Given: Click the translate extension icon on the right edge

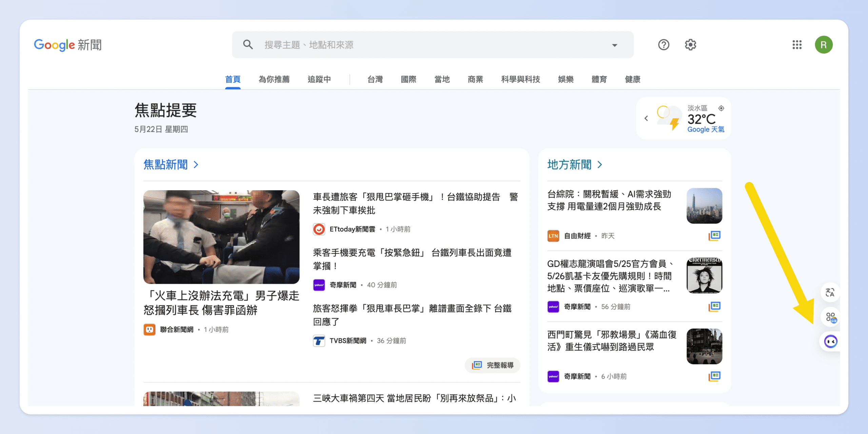Looking at the screenshot, I should [x=830, y=292].
